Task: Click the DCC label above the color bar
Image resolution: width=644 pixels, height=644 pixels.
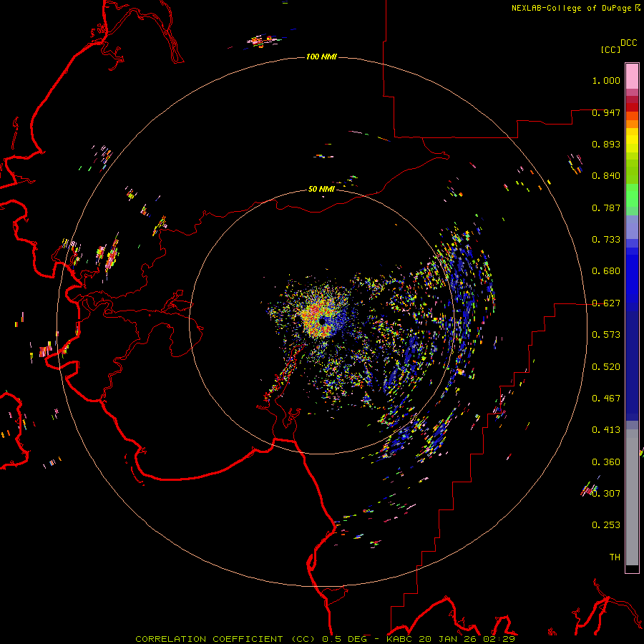Action: pos(629,43)
